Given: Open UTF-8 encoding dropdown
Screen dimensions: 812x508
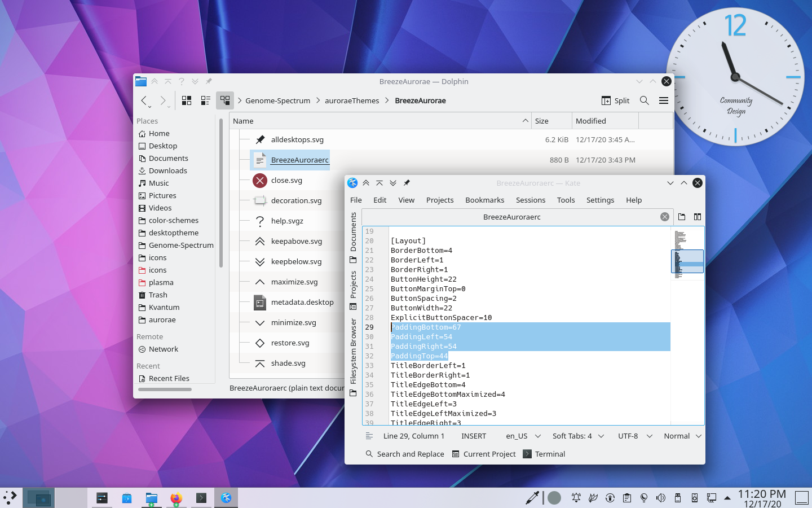Looking at the screenshot, I should (635, 436).
